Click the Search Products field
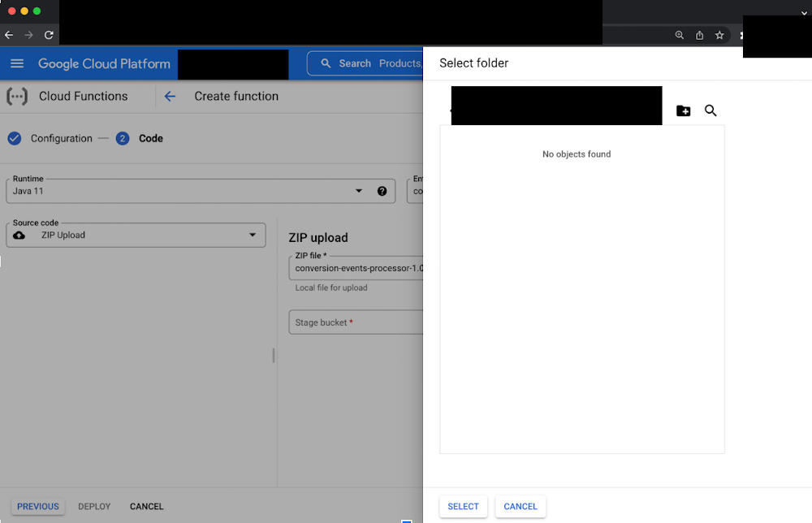The width and height of the screenshot is (812, 523). coord(365,63)
